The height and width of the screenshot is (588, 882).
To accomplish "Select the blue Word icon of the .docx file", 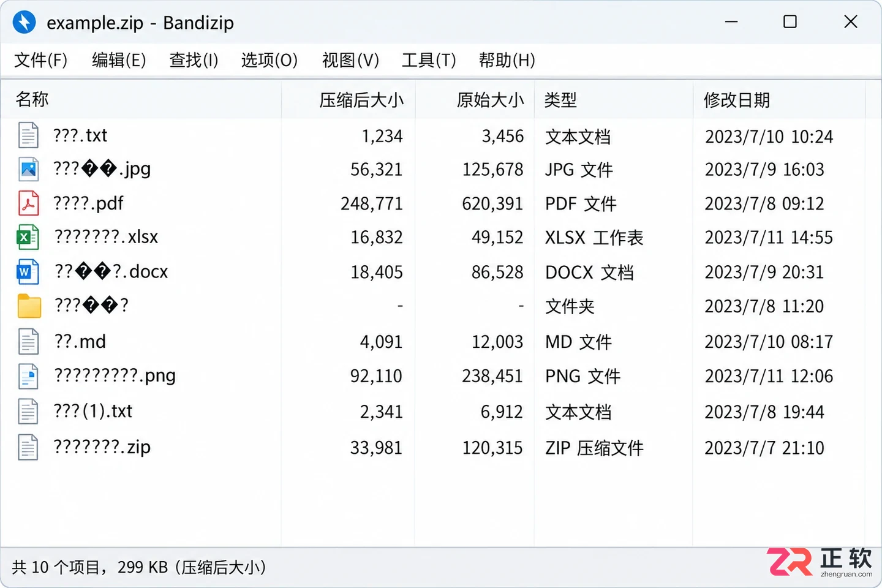I will [x=28, y=272].
